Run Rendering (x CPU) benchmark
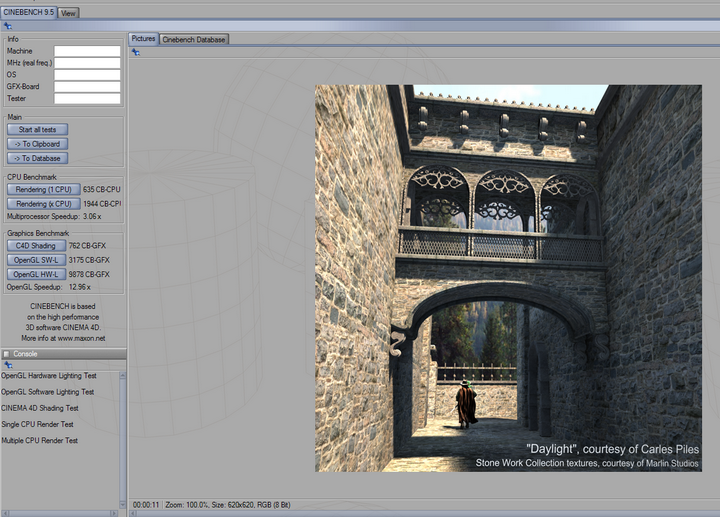 pyautogui.click(x=44, y=203)
